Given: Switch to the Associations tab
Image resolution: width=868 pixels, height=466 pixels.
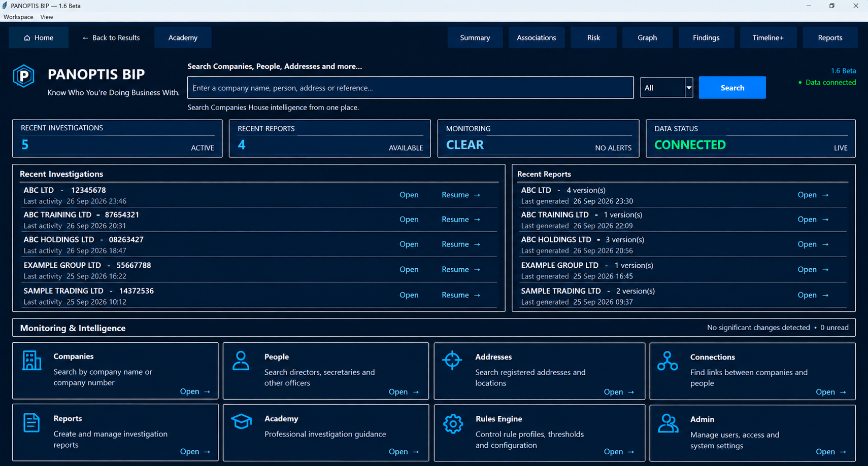Looking at the screenshot, I should pyautogui.click(x=537, y=38).
